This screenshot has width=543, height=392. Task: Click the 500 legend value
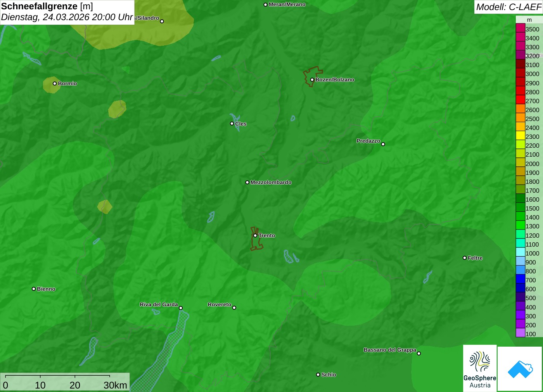[531, 298]
